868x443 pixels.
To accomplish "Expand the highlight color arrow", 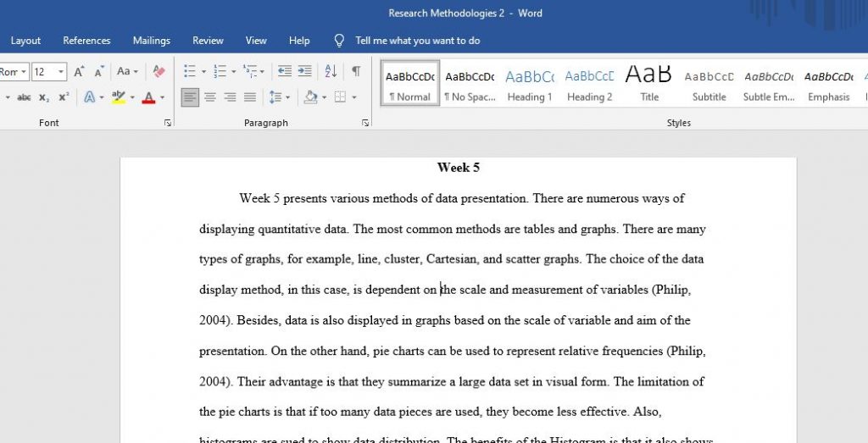I will pos(132,98).
